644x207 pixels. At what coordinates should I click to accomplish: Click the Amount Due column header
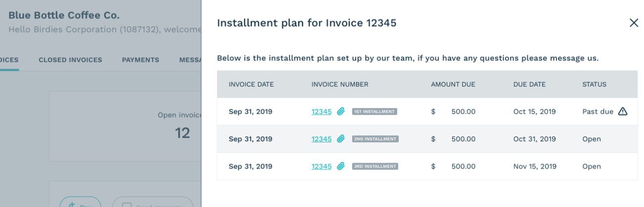tap(453, 84)
